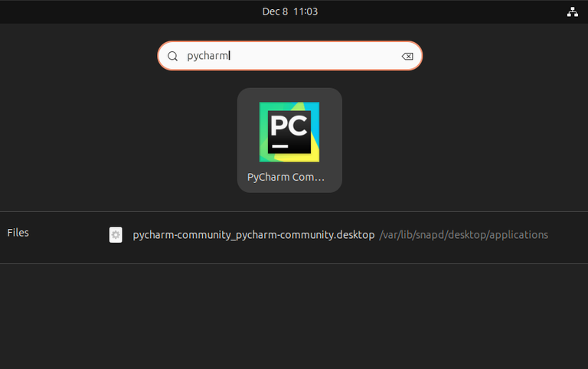This screenshot has height=369, width=588.
Task: Click the magnifier search icon
Action: (x=172, y=56)
